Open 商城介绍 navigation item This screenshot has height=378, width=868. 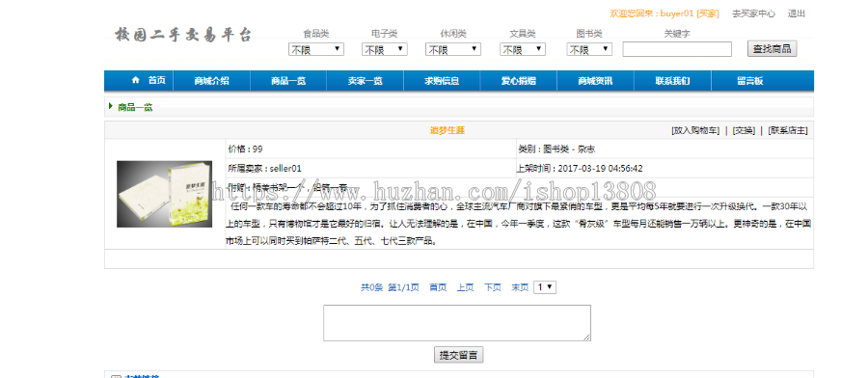pos(211,81)
